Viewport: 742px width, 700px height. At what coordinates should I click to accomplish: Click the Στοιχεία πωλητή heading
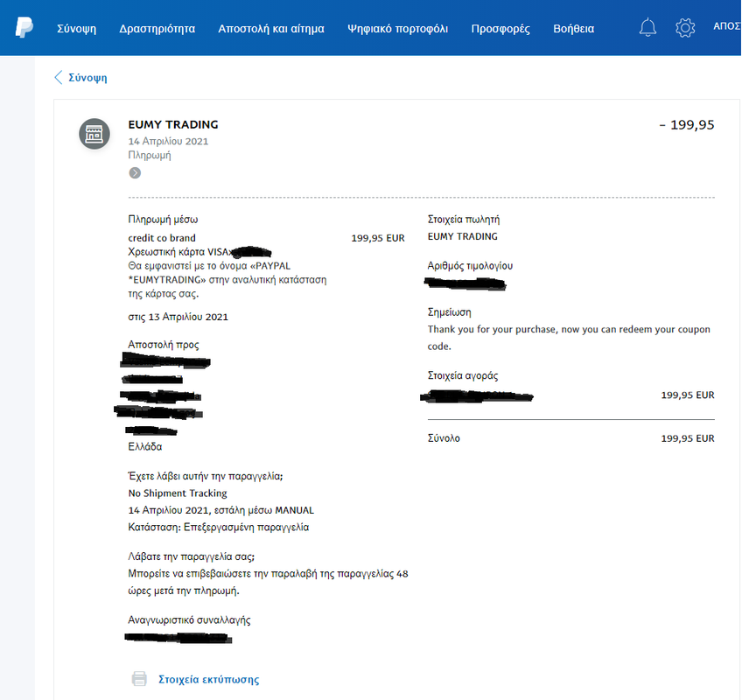[x=463, y=219]
